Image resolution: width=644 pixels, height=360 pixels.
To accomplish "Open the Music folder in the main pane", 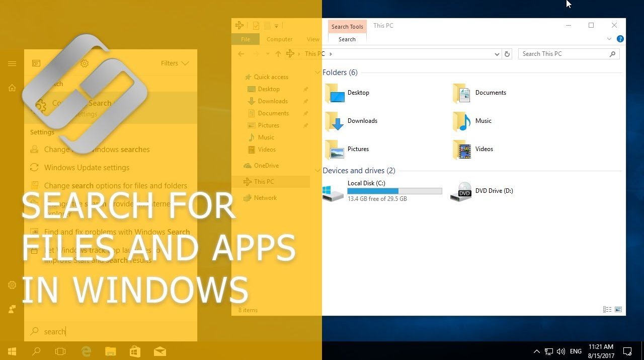I will point(462,121).
